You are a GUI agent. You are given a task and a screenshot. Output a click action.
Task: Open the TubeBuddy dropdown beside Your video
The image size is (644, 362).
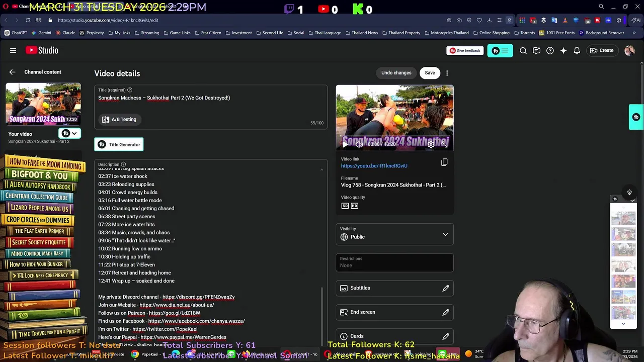click(x=69, y=133)
